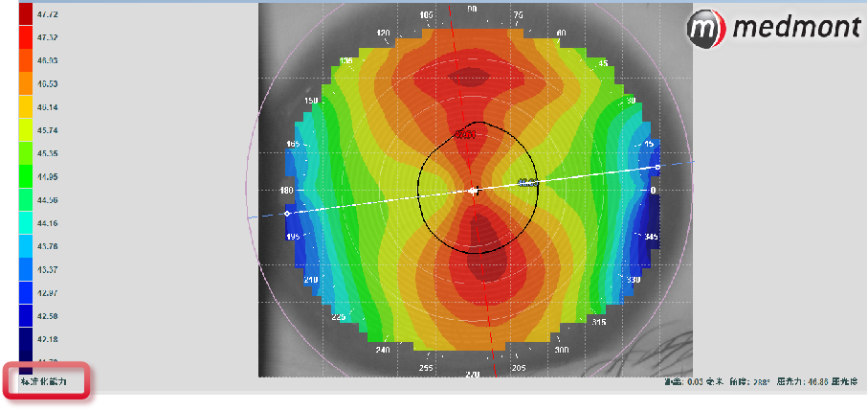Pick the 46.53 orange scale swatch
This screenshot has height=411, width=868.
pyautogui.click(x=26, y=84)
